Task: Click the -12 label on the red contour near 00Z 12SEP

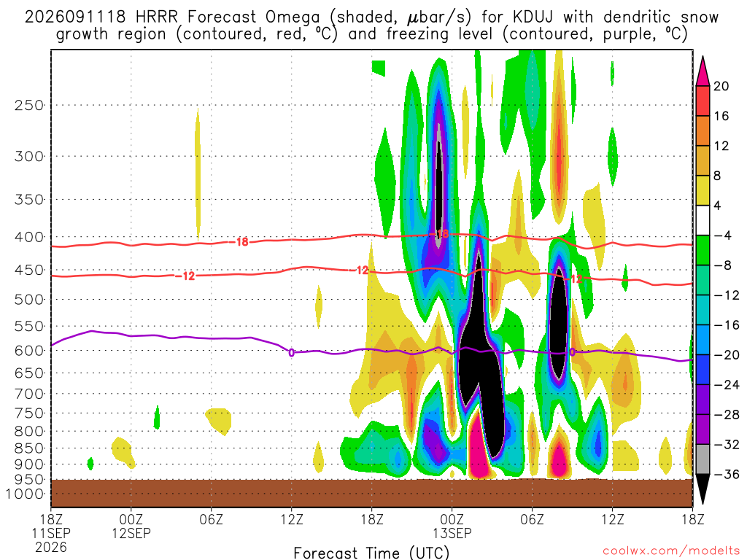Action: point(186,276)
